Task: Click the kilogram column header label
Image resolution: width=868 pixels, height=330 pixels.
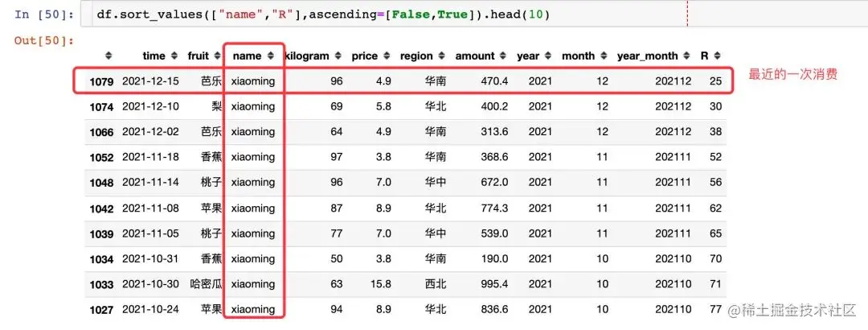Action: pos(306,56)
